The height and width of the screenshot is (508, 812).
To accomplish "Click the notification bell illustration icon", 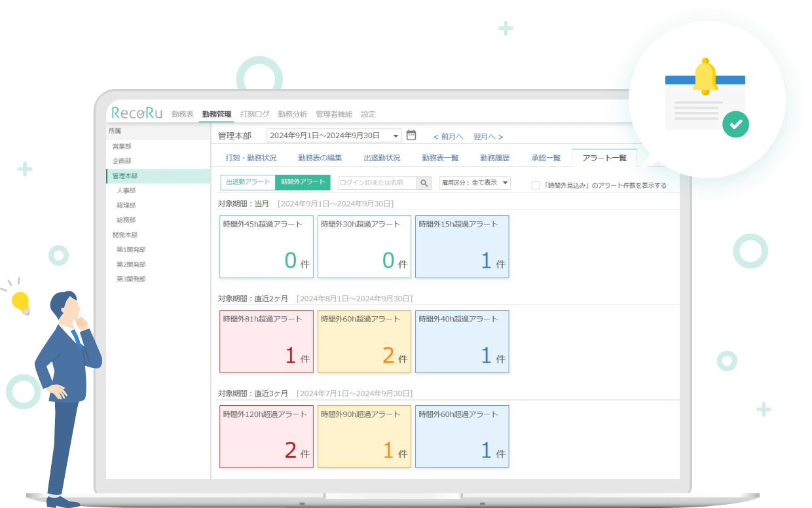I will tap(705, 77).
